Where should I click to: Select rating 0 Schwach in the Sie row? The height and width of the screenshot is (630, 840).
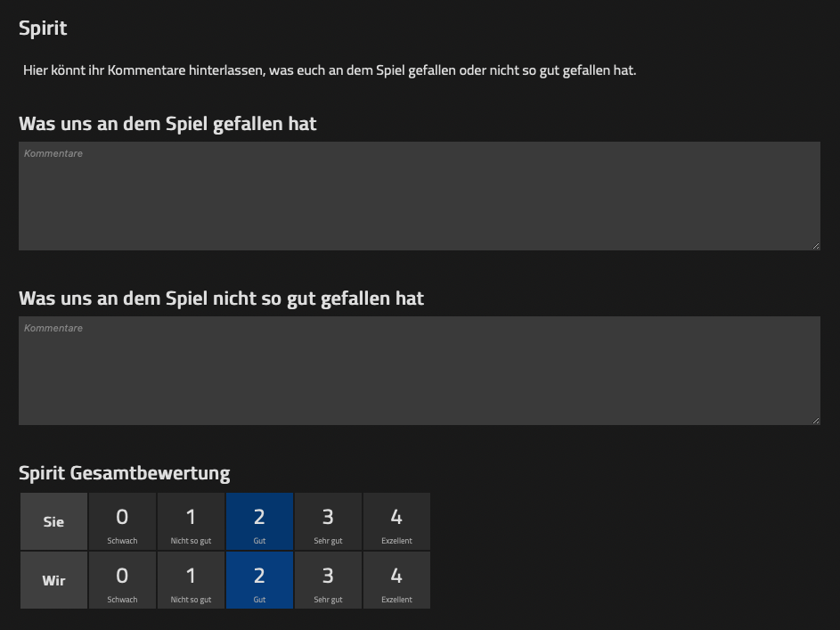(x=122, y=520)
